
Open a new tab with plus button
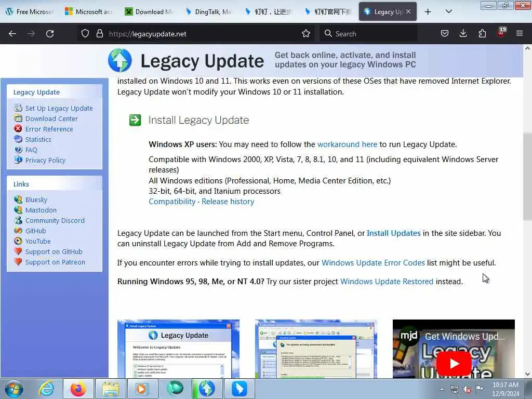point(428,12)
